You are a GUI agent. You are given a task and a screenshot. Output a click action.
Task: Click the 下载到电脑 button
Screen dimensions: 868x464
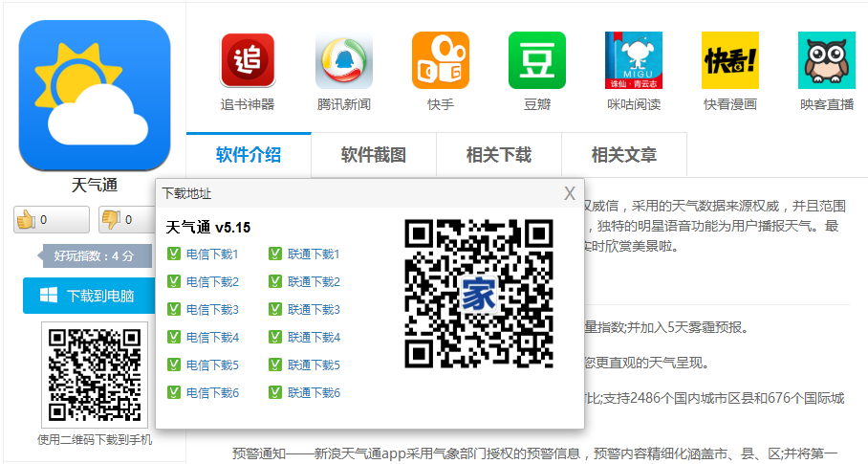tap(89, 296)
